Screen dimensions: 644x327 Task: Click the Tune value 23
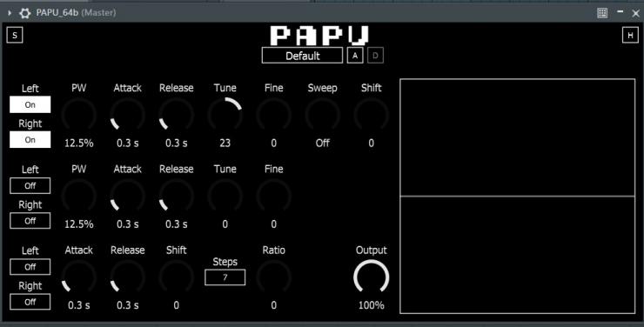click(x=225, y=143)
